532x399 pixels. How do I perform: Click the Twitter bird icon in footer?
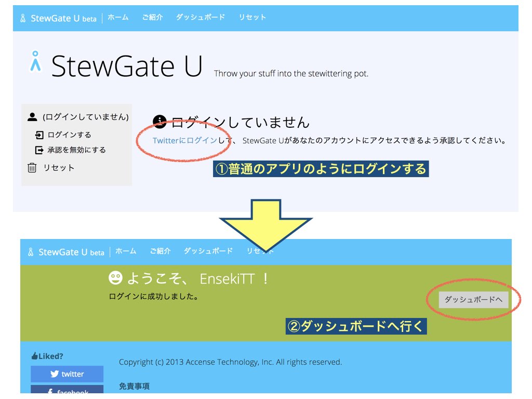54,374
